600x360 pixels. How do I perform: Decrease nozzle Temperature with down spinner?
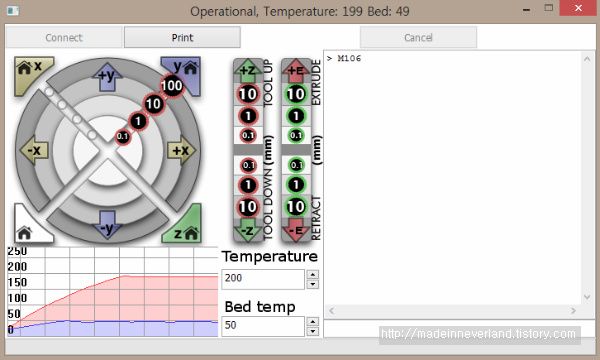[x=313, y=284]
